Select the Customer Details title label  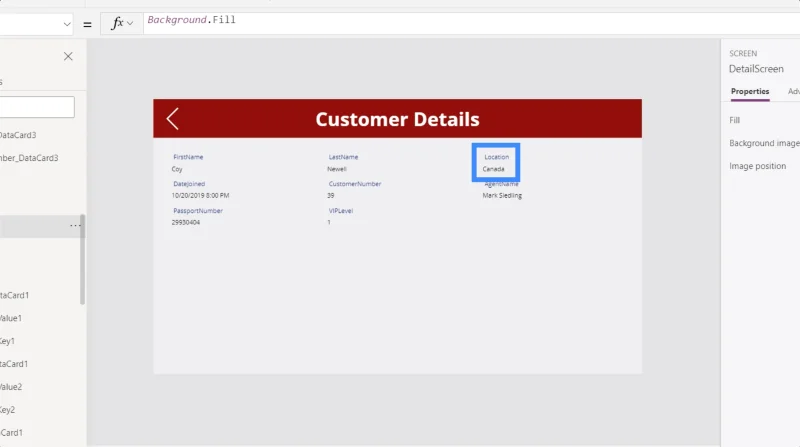pyautogui.click(x=397, y=119)
